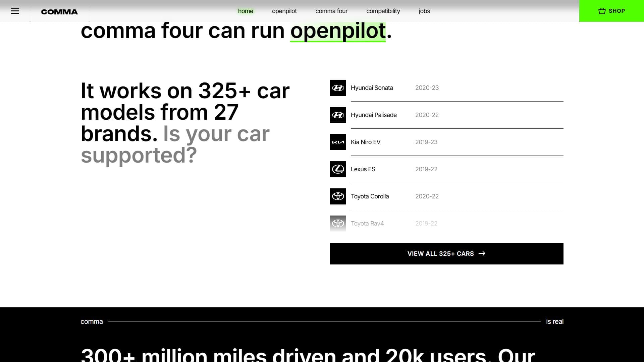Open the compatibility nav item
The image size is (644, 362).
(x=383, y=11)
